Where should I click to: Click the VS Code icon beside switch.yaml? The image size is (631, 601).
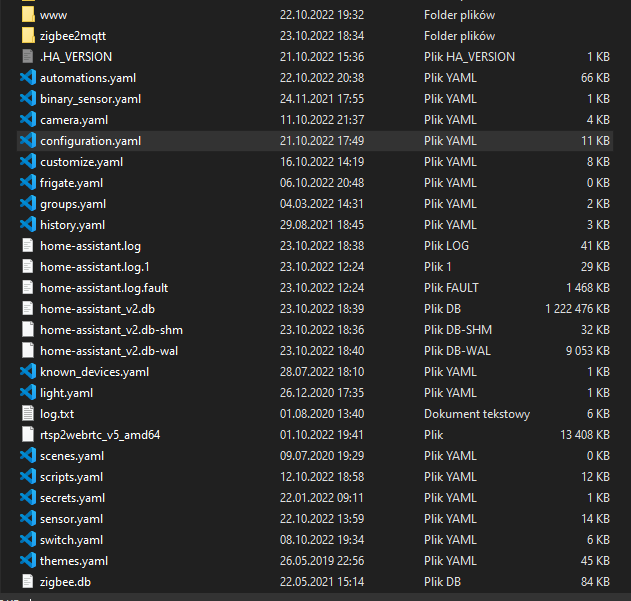[28, 540]
